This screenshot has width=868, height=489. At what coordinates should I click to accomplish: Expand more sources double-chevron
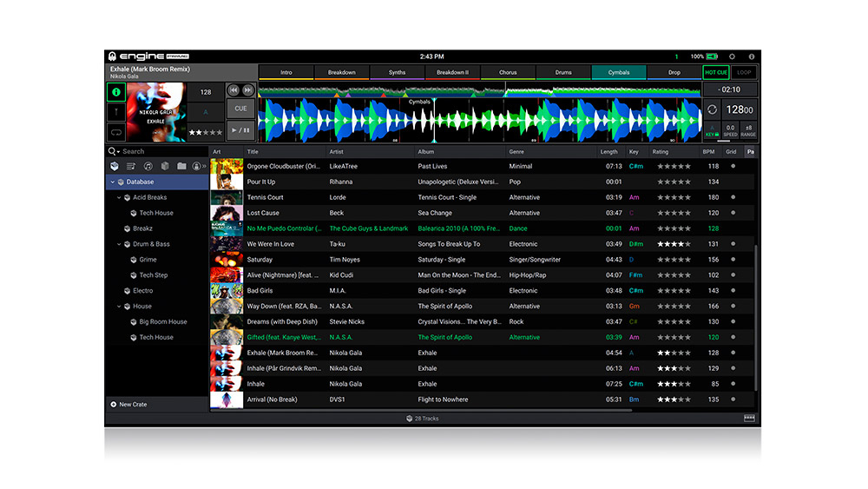point(204,166)
